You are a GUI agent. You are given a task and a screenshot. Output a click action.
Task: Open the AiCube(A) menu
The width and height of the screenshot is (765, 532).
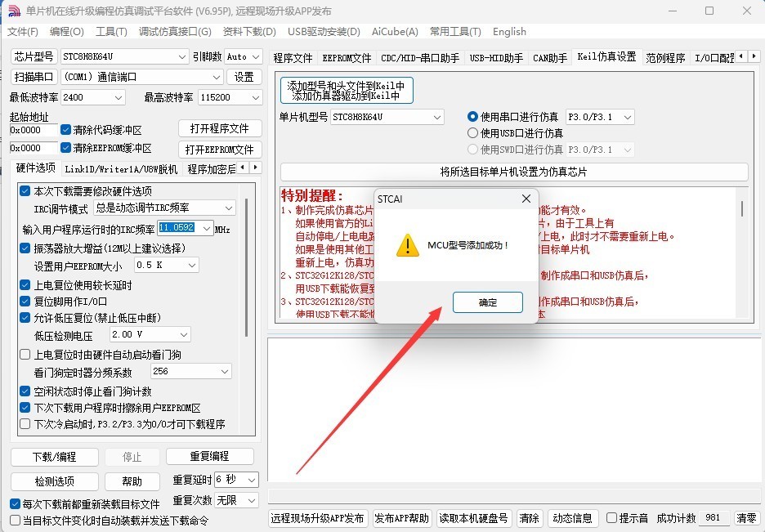pos(395,32)
